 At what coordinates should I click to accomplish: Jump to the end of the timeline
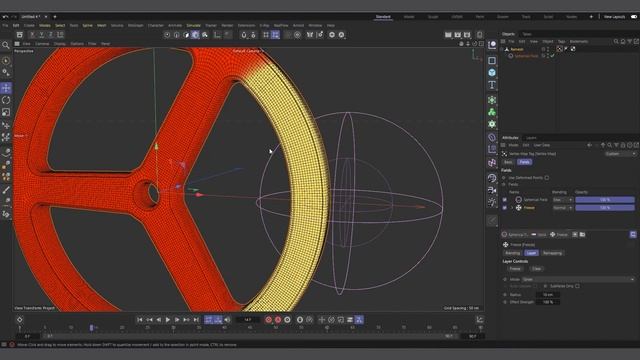[x=196, y=320]
